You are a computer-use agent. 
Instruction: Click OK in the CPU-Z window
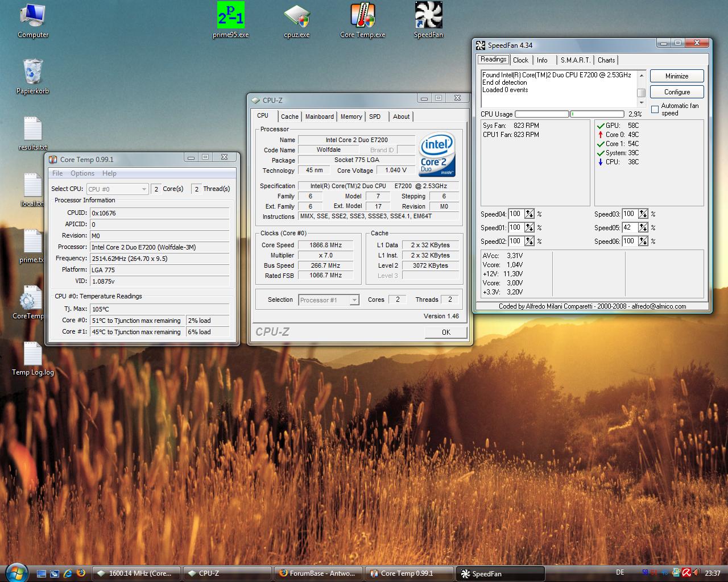446,332
